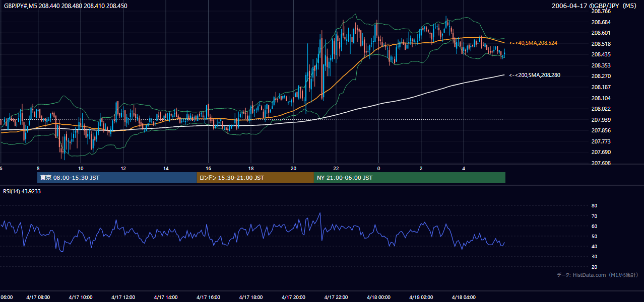Click price axis label 208.353
Image resolution: width=644 pixels, height=302 pixels.
coord(601,65)
